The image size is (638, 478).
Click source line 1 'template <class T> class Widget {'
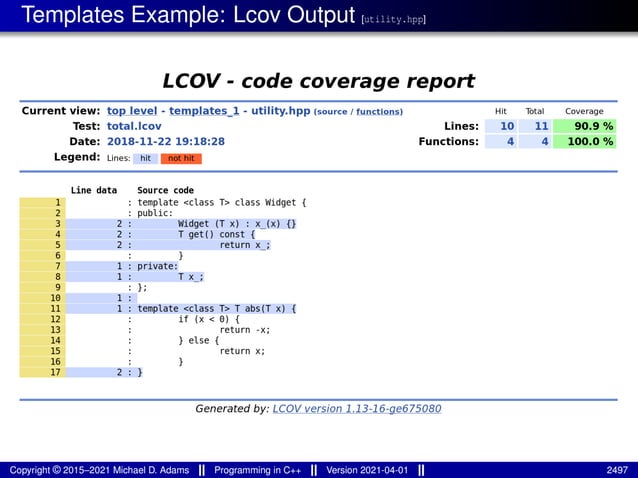pyautogui.click(x=221, y=202)
